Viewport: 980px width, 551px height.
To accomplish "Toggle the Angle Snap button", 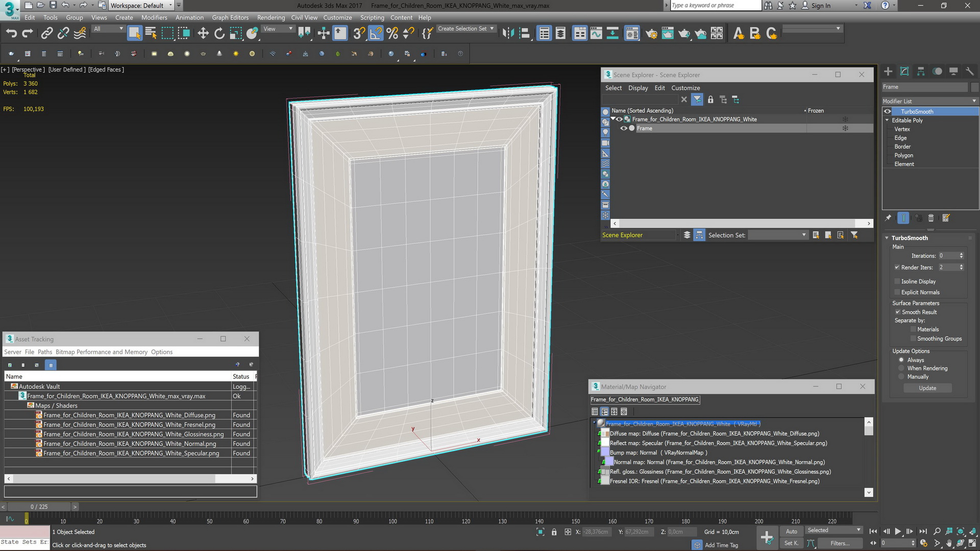I will click(376, 34).
